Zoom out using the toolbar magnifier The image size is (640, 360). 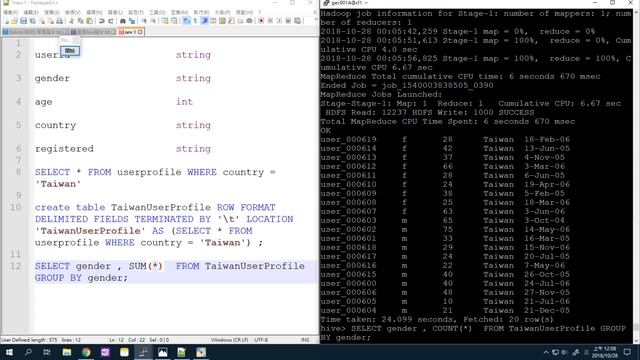(x=153, y=21)
